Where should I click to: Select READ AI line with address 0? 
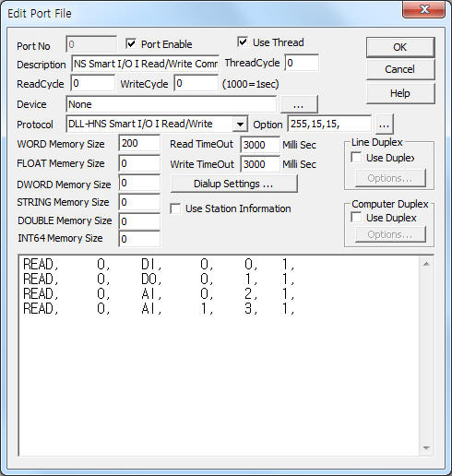pos(159,294)
